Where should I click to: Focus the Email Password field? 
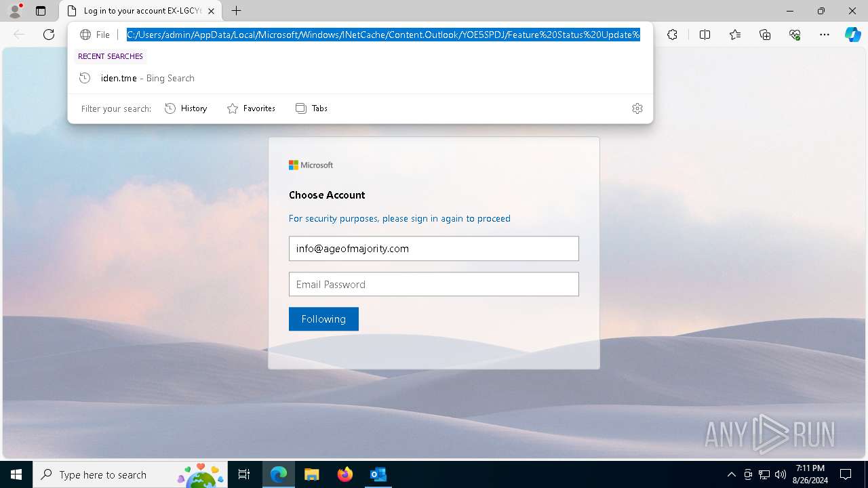coord(434,284)
